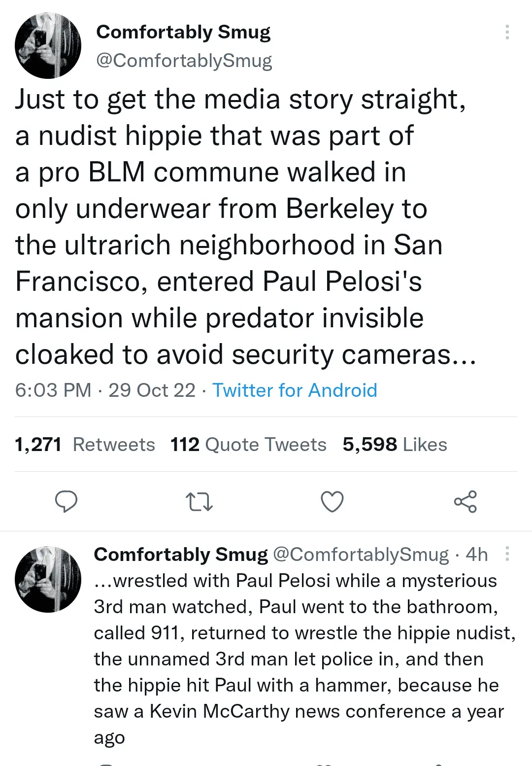The image size is (532, 766).
Task: Share the main tweet
Action: (465, 502)
